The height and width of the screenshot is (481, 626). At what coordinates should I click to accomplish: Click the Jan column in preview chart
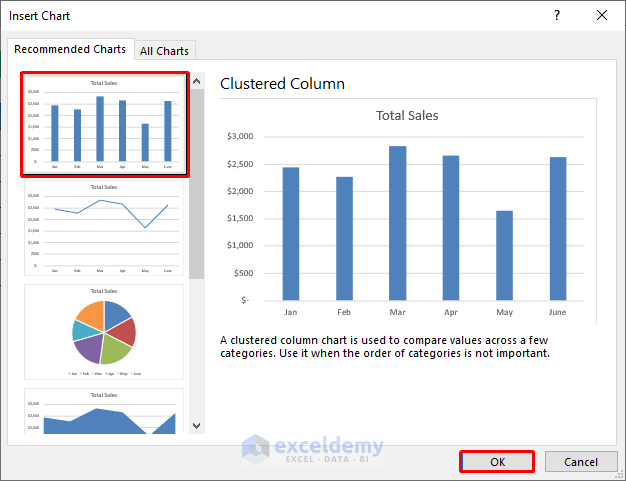[291, 234]
